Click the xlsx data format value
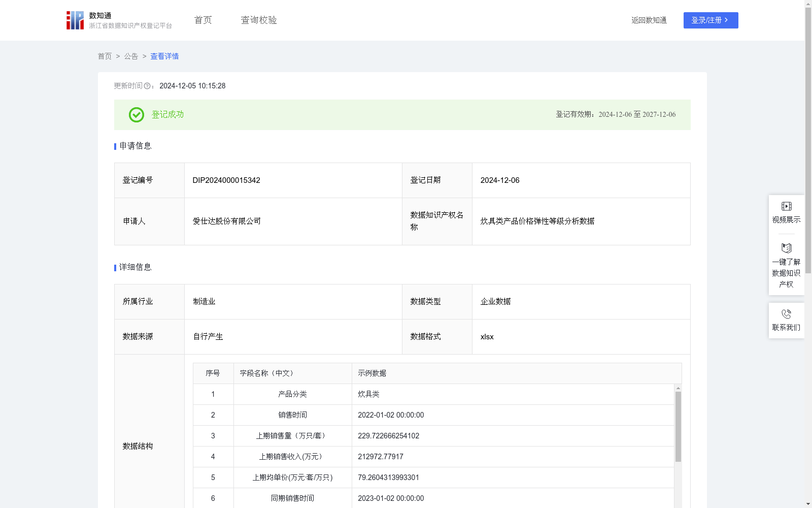The image size is (812, 508). [487, 337]
